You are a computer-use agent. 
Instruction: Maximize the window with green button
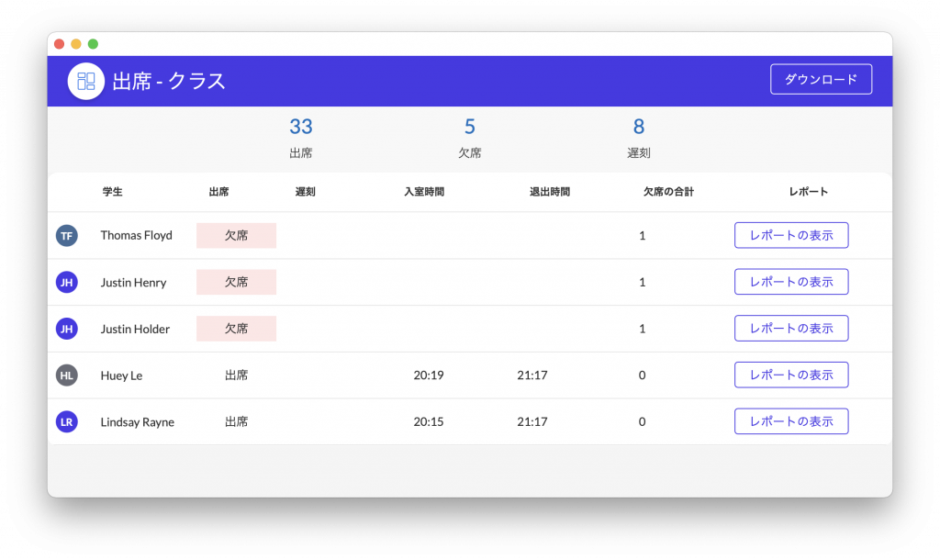93,44
